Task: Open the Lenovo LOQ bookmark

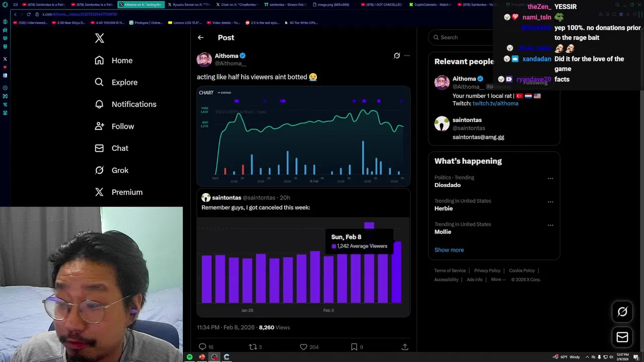Action: pyautogui.click(x=186, y=23)
